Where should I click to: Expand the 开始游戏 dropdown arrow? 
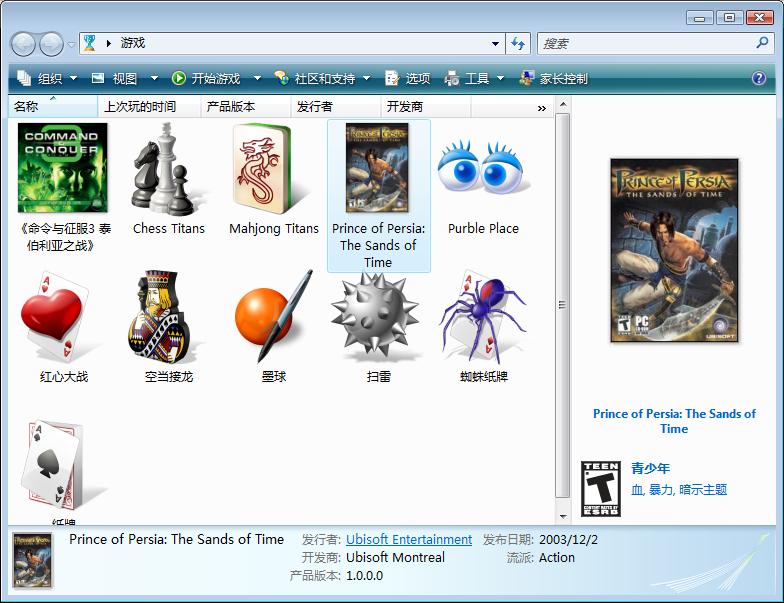257,78
